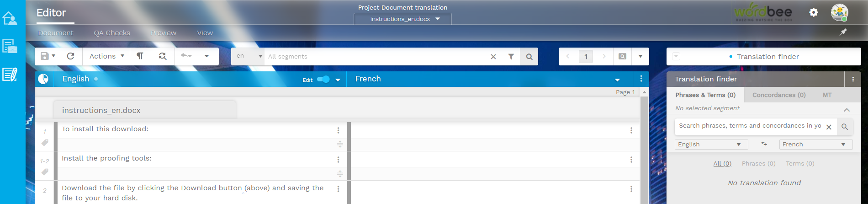Switch to Concordances tab
Screen dimensions: 868x204
pyautogui.click(x=778, y=95)
